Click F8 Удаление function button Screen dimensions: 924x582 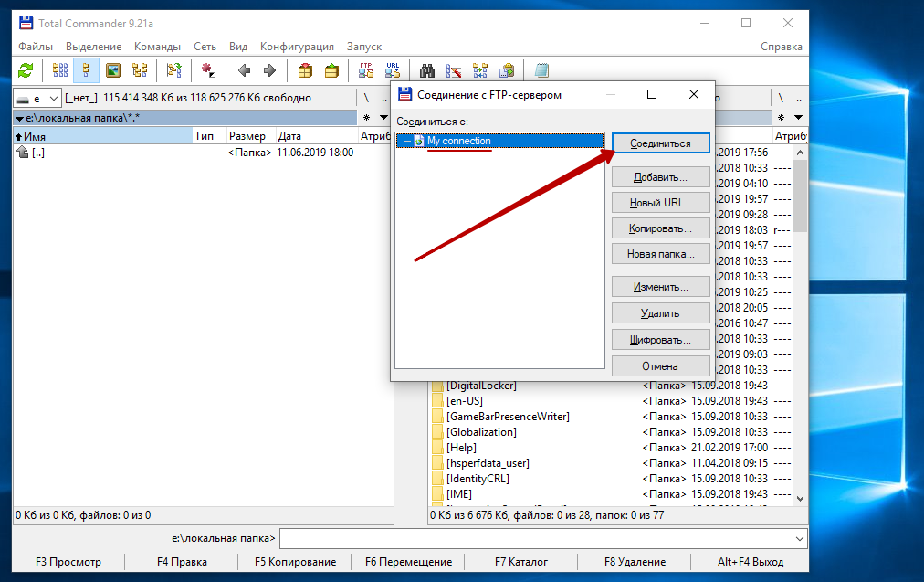pos(635,562)
